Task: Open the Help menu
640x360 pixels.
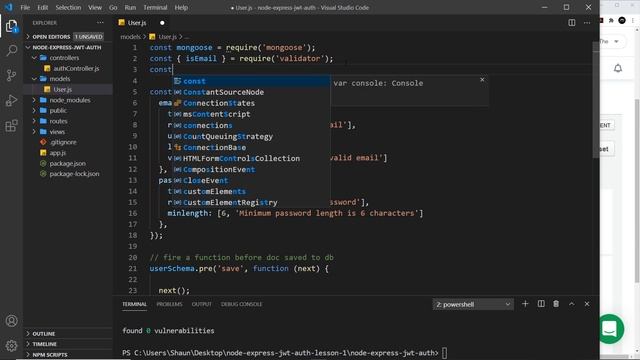Action: click(181, 7)
